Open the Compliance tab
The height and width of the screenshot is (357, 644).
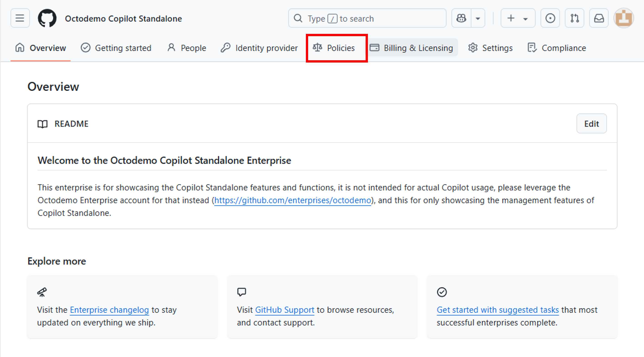click(557, 48)
